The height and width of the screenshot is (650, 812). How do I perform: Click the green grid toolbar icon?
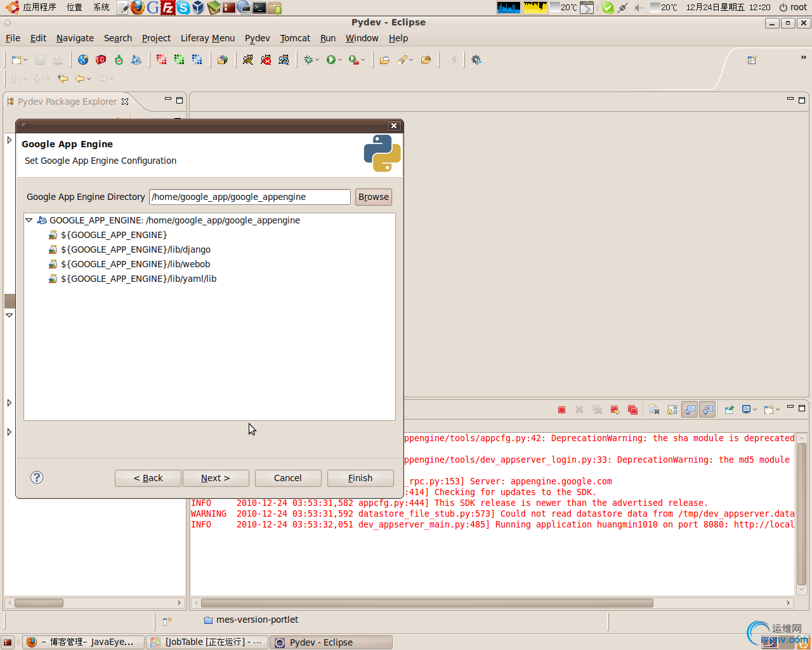[180, 60]
